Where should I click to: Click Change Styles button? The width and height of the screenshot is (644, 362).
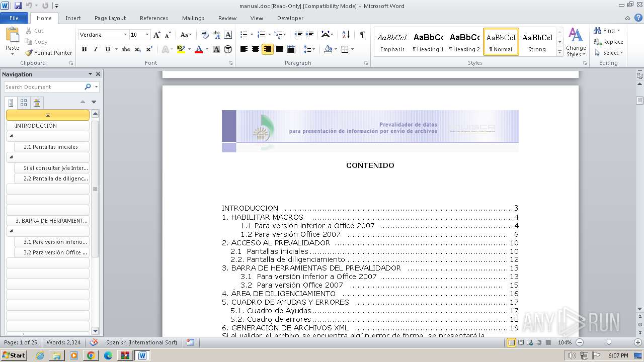pos(576,42)
